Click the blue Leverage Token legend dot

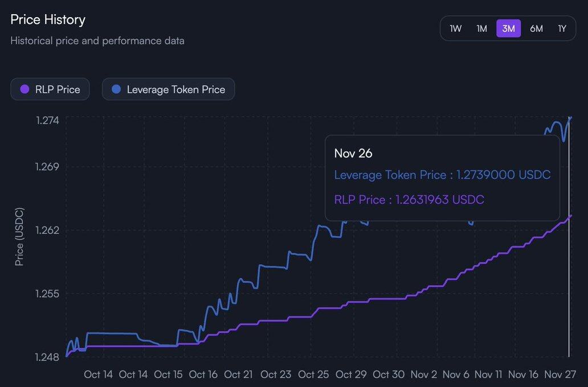click(x=116, y=89)
